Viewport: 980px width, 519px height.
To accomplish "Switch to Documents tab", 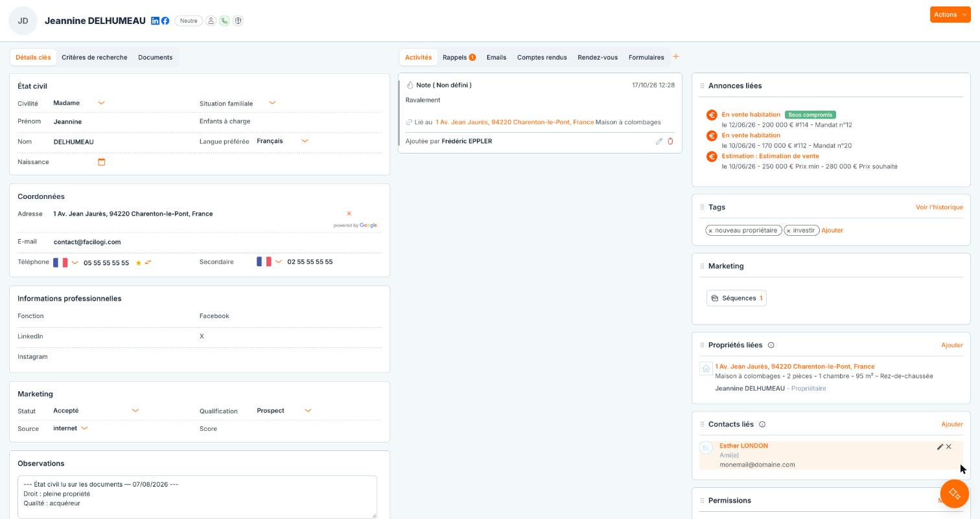I will click(155, 57).
